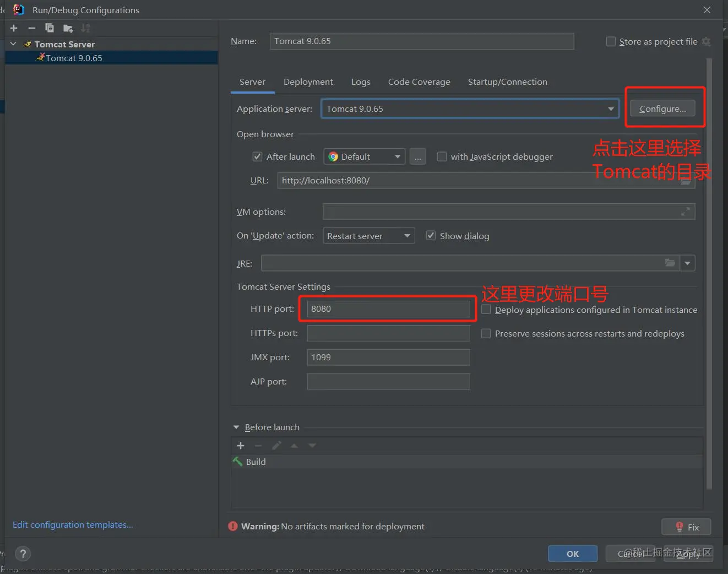Save configuration to a new folder
The width and height of the screenshot is (728, 574).
point(68,28)
